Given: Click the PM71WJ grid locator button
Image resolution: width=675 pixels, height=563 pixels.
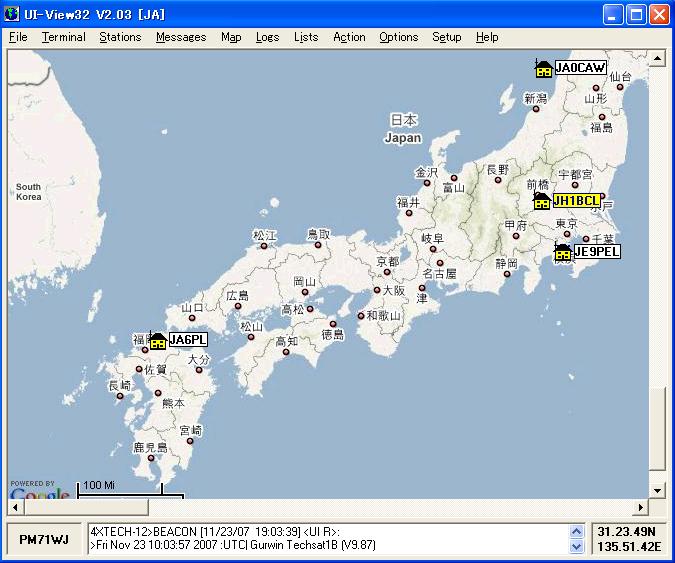Looking at the screenshot, I should (x=45, y=539).
